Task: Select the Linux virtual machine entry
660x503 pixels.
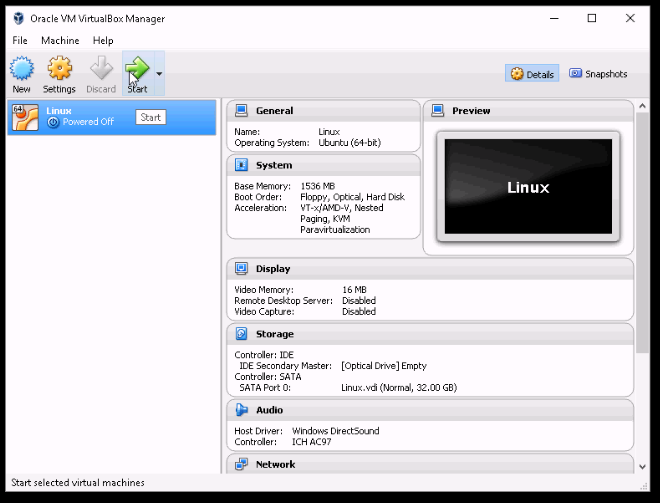Action: pyautogui.click(x=112, y=117)
